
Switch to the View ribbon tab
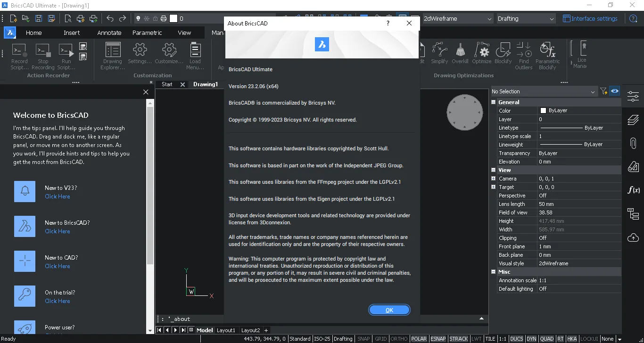[x=184, y=33]
